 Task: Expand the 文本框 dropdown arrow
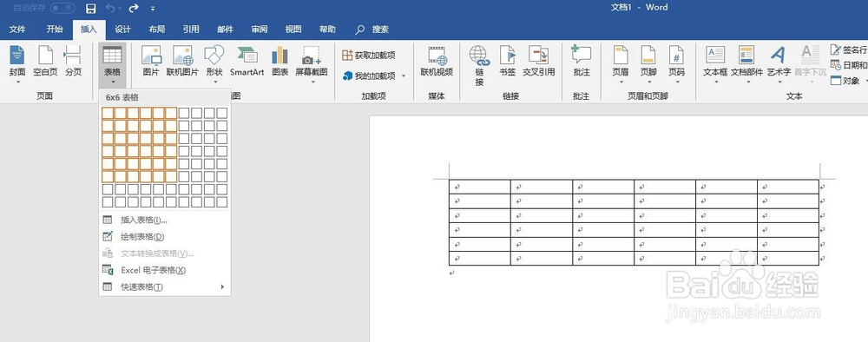point(715,82)
